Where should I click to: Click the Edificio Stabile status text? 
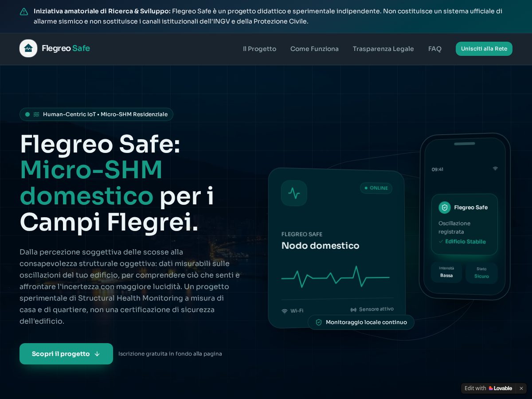pyautogui.click(x=465, y=242)
